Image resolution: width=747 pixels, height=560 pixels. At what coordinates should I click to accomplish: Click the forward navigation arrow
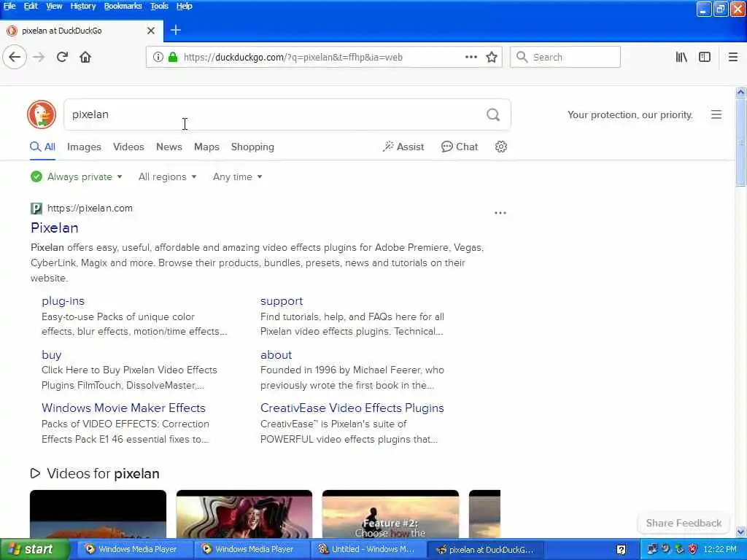point(39,57)
